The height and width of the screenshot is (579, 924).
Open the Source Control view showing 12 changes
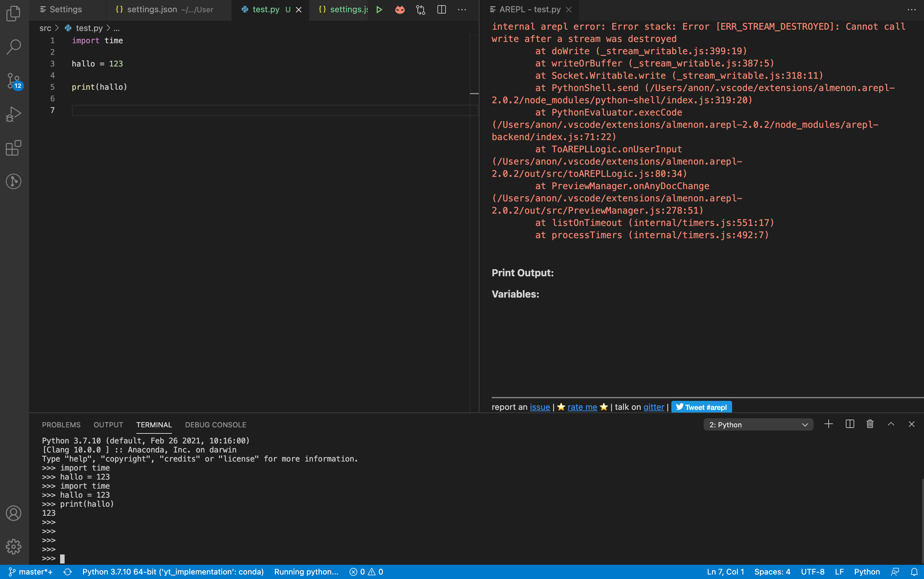14,81
